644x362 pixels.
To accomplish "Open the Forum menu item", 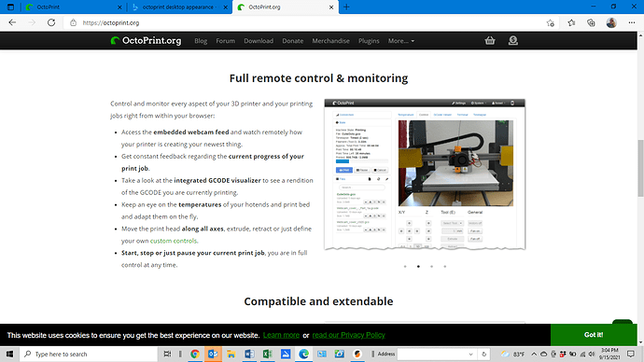I will (226, 41).
